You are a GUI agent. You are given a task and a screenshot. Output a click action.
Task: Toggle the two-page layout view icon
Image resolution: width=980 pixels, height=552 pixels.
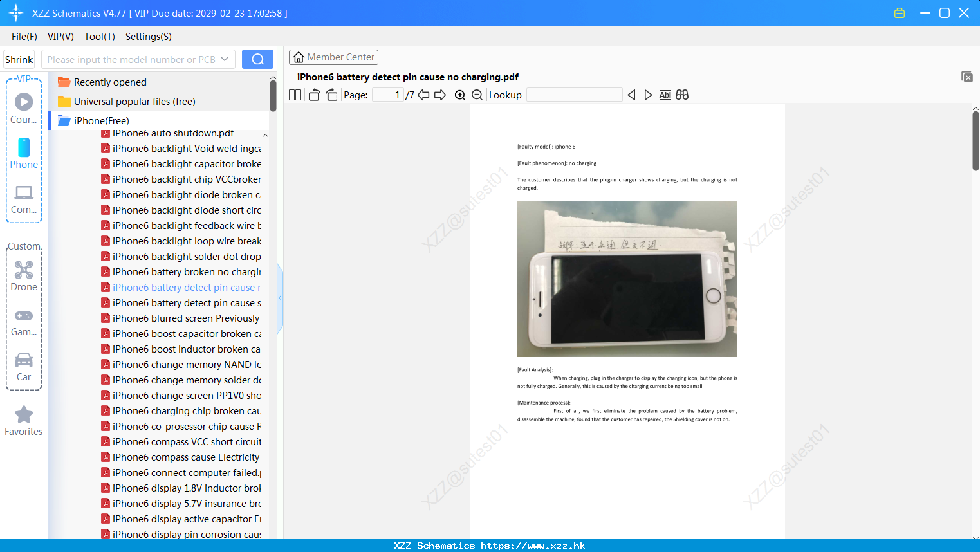(x=295, y=95)
